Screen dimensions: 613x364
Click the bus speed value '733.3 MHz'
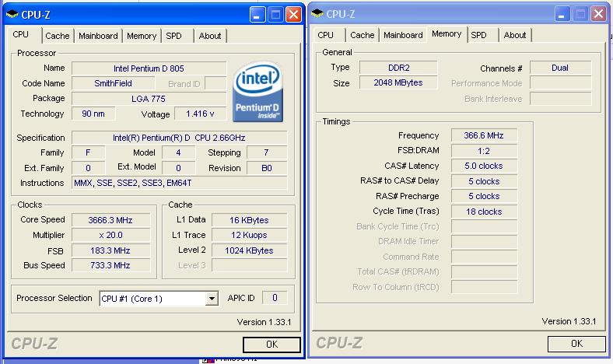[x=110, y=265]
